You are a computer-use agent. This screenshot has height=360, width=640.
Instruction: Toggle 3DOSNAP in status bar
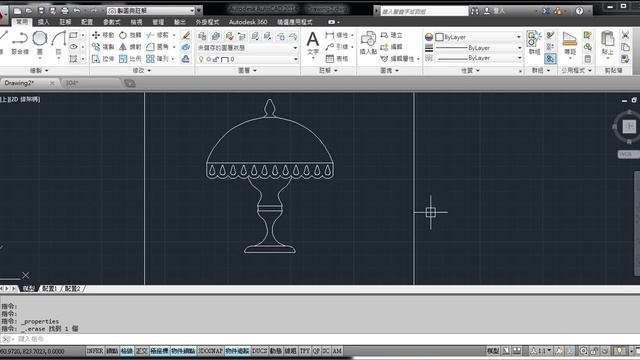coord(210,351)
